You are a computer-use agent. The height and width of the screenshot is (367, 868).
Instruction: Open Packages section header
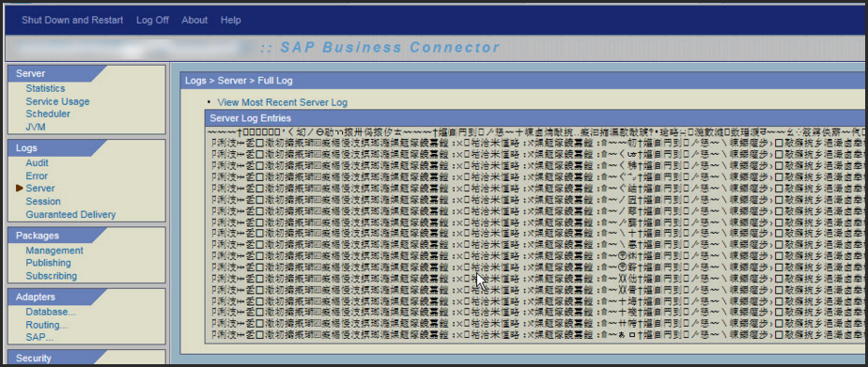click(37, 236)
